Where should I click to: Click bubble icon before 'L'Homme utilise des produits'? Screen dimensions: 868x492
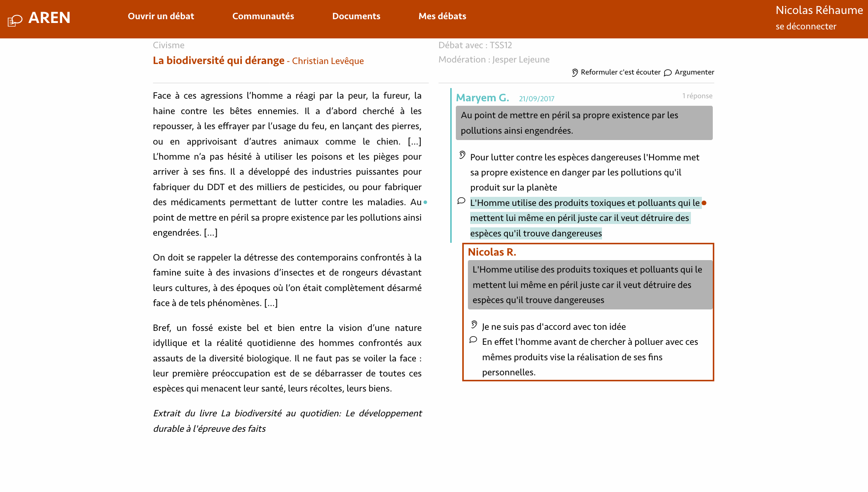pyautogui.click(x=461, y=201)
